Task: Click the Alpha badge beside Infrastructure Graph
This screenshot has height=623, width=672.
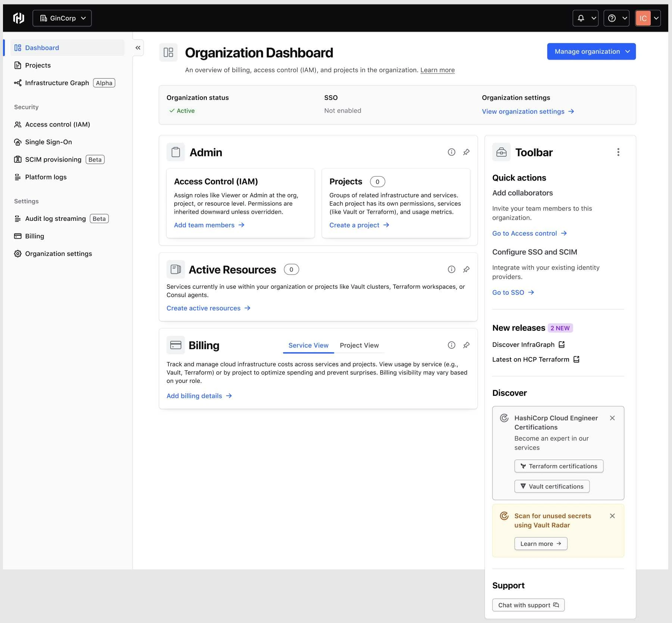Action: [x=104, y=83]
